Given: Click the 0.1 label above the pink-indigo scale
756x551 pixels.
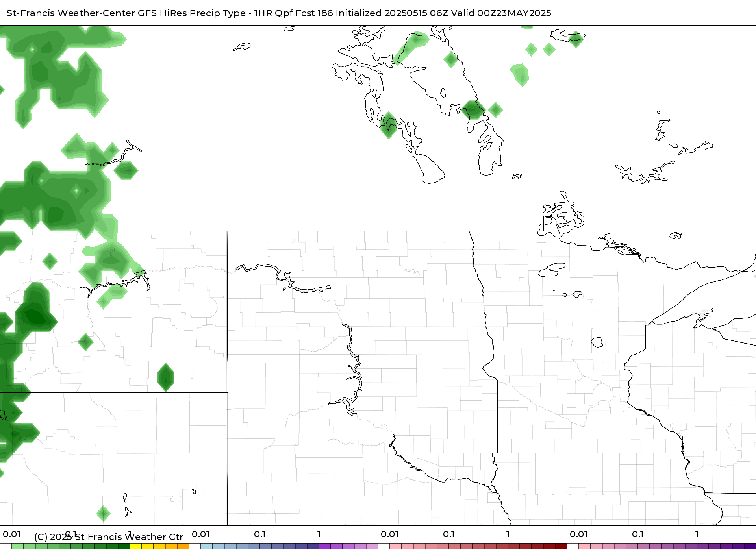Looking at the screenshot, I should [638, 534].
